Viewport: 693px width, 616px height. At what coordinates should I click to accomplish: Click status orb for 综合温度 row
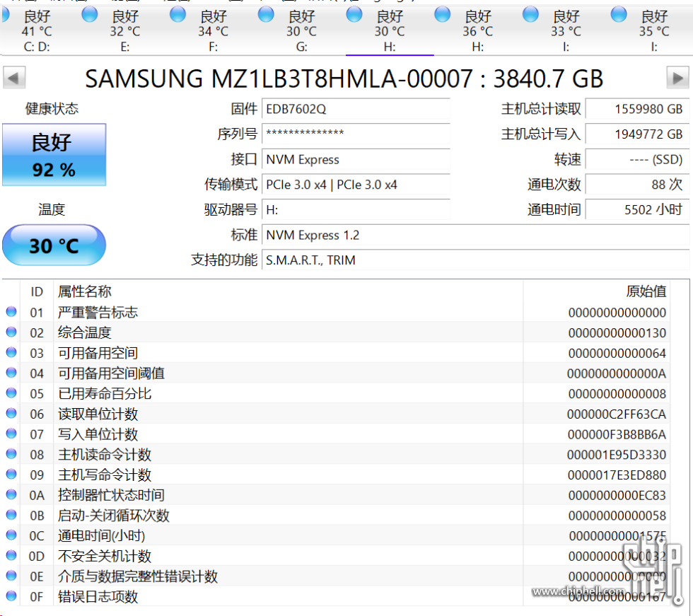click(x=11, y=332)
